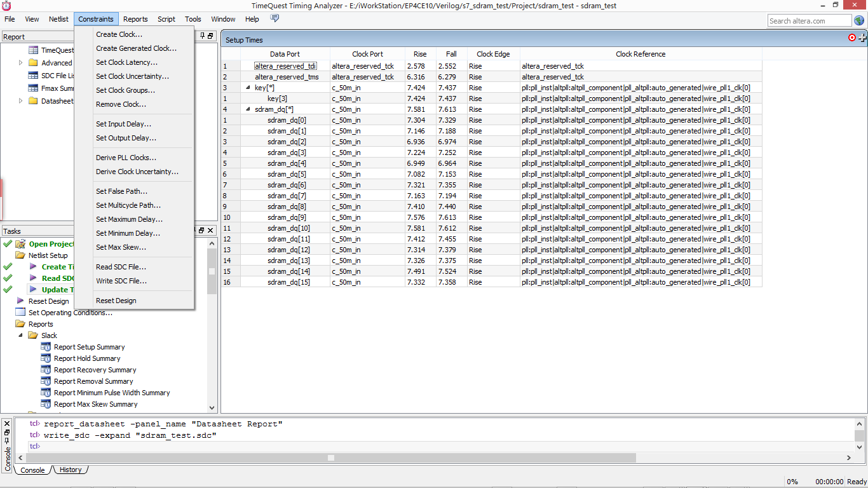The height and width of the screenshot is (488, 868).
Task: Float the Tasks panel window
Action: pyautogui.click(x=201, y=231)
